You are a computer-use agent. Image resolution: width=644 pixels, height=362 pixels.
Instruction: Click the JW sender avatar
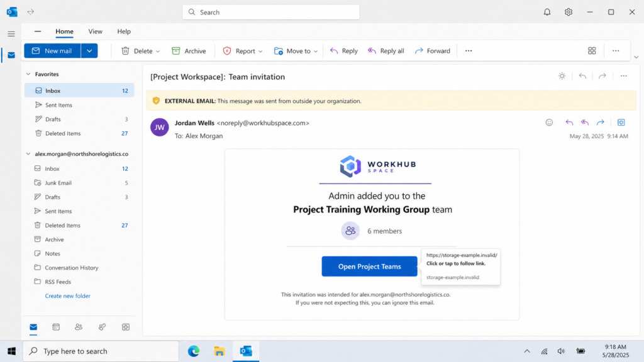pyautogui.click(x=159, y=127)
